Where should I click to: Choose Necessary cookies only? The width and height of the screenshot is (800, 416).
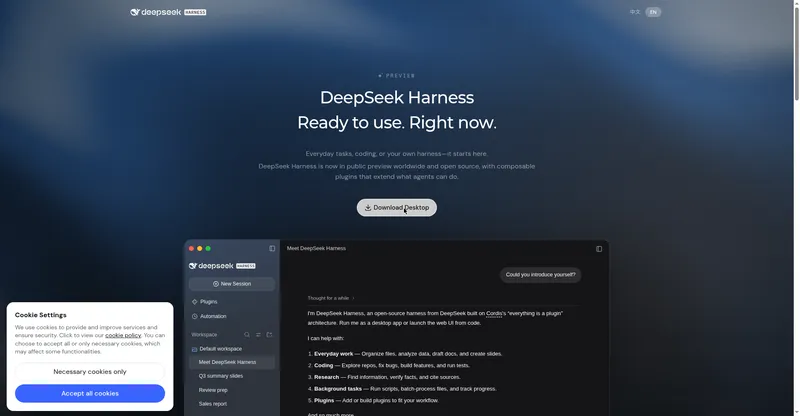(90, 372)
